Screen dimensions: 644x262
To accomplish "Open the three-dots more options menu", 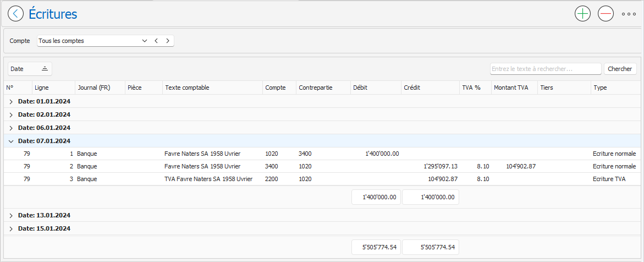I will coord(629,14).
